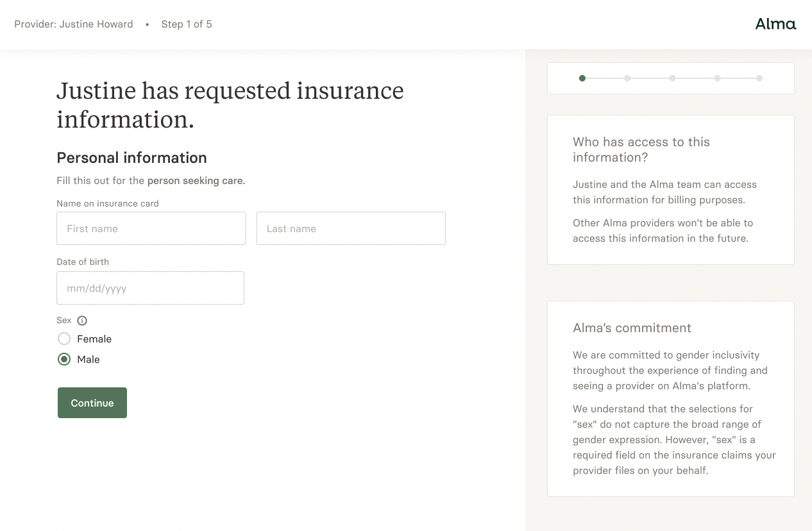Click the third progress step dot

[x=672, y=78]
